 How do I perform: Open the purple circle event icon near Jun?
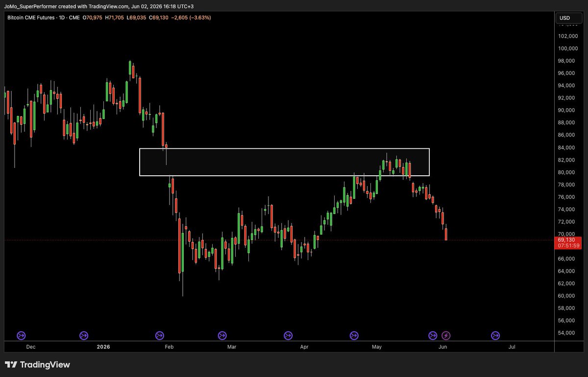point(433,335)
